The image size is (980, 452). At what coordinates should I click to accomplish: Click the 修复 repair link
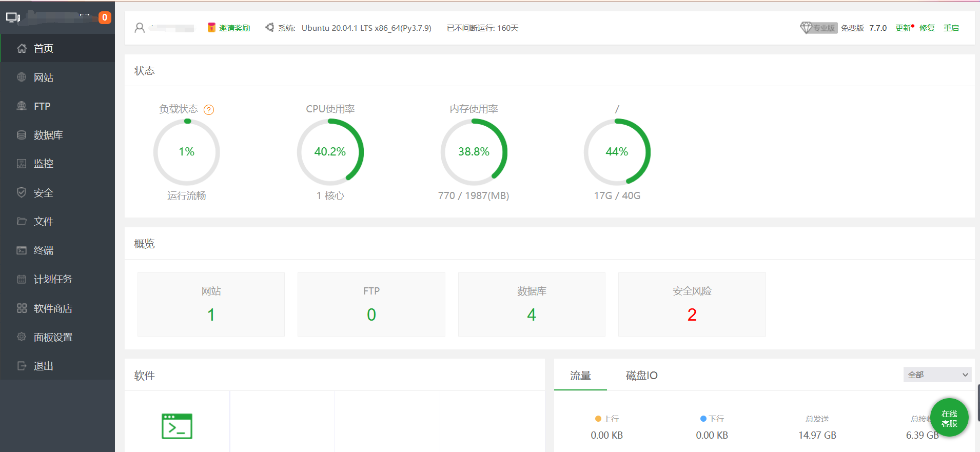(x=927, y=28)
